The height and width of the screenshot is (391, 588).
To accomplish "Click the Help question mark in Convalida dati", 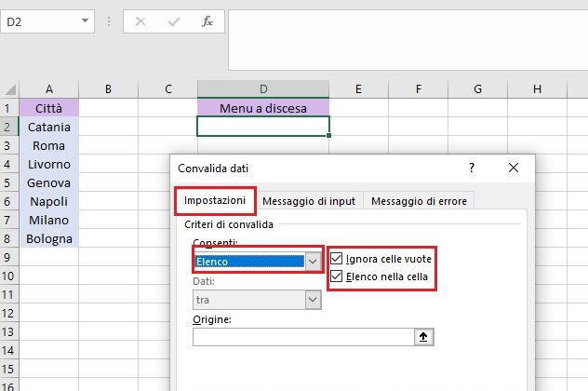I will click(x=472, y=168).
